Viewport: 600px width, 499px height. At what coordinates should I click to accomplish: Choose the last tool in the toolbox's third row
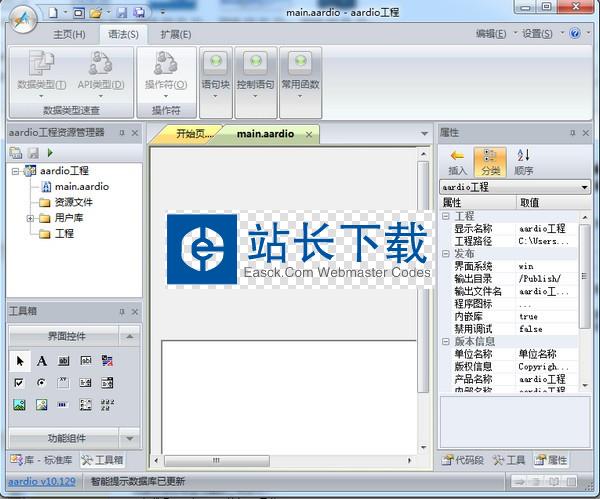(108, 404)
